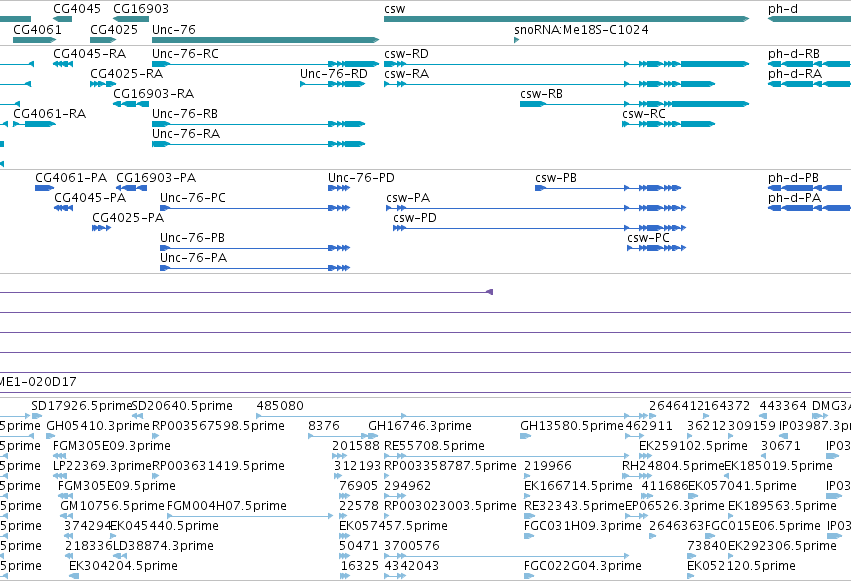The width and height of the screenshot is (851, 581).
Task: Select transcript ph-d-RA
Action: point(809,84)
